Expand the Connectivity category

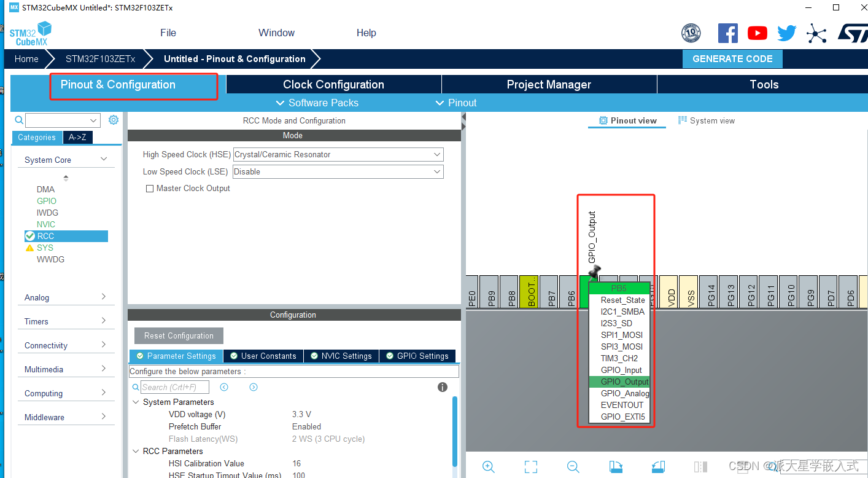click(x=104, y=345)
